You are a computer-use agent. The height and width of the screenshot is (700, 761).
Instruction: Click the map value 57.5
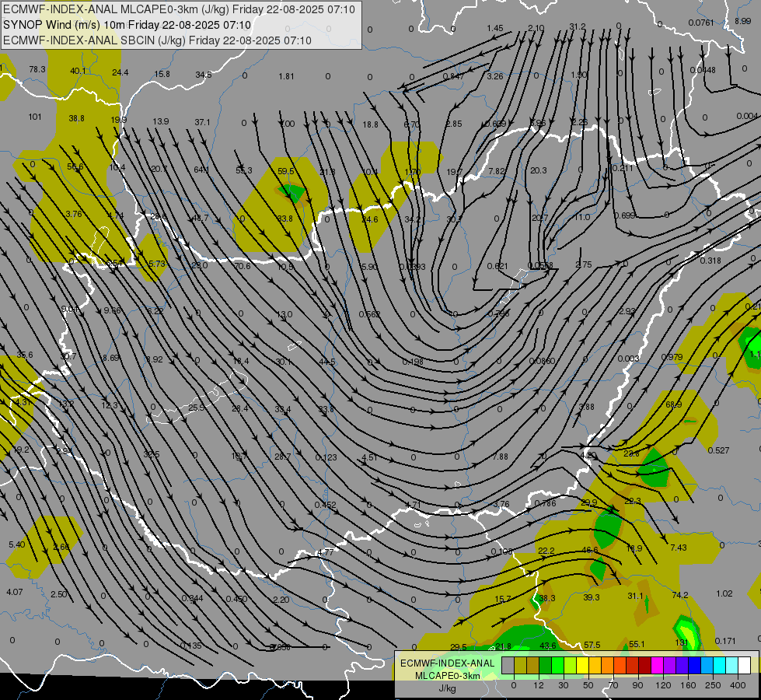click(x=592, y=645)
